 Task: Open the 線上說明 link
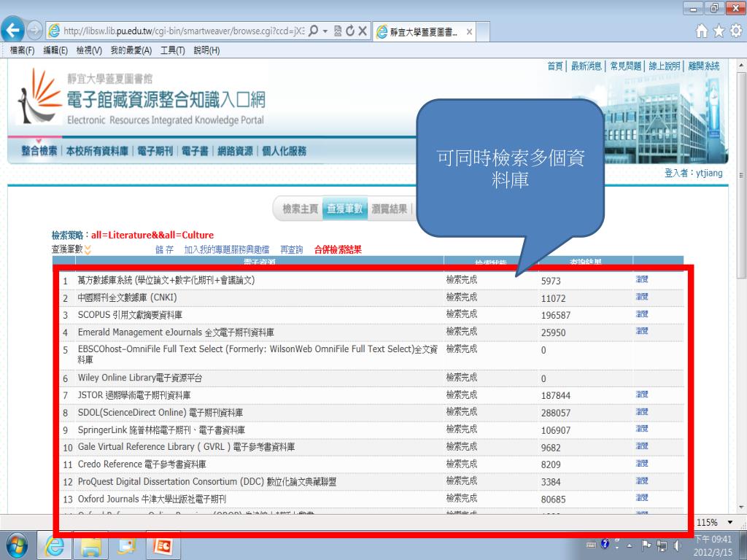pyautogui.click(x=665, y=66)
